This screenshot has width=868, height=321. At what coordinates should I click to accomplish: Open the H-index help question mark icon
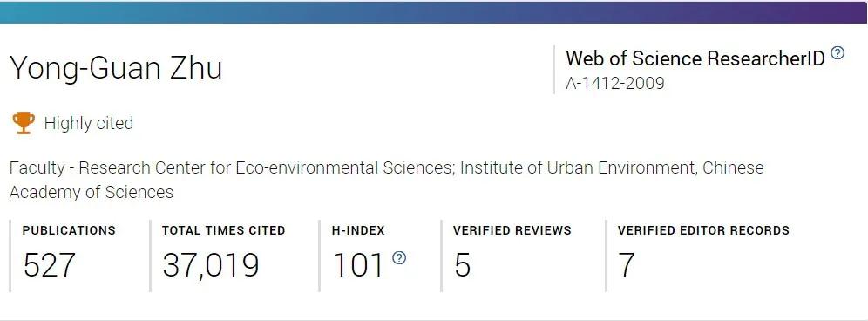(x=399, y=258)
